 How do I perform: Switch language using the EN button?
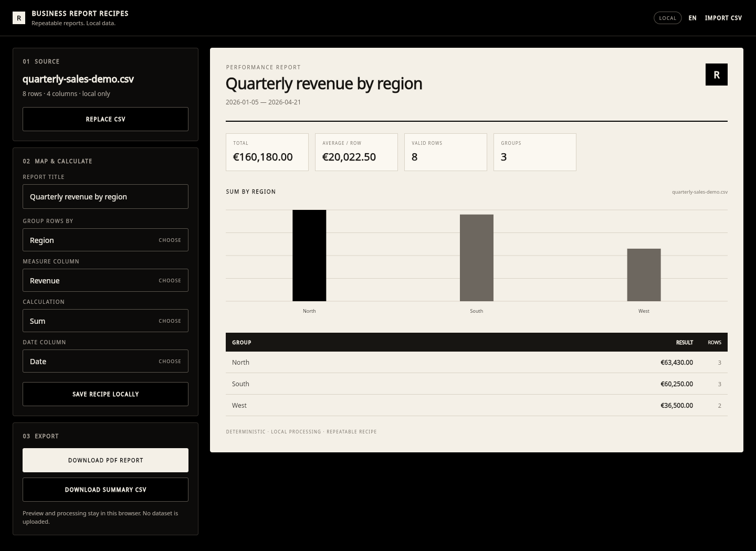click(692, 18)
